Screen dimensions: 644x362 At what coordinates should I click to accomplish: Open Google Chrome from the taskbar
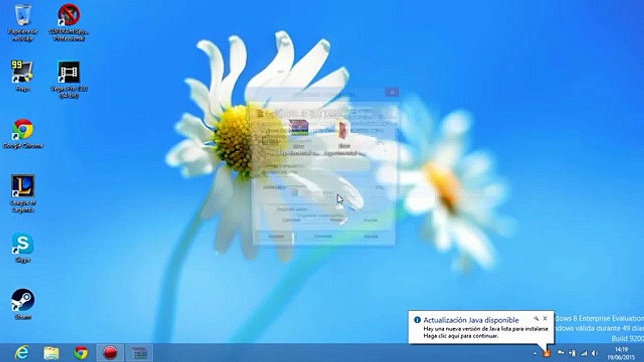(80, 353)
